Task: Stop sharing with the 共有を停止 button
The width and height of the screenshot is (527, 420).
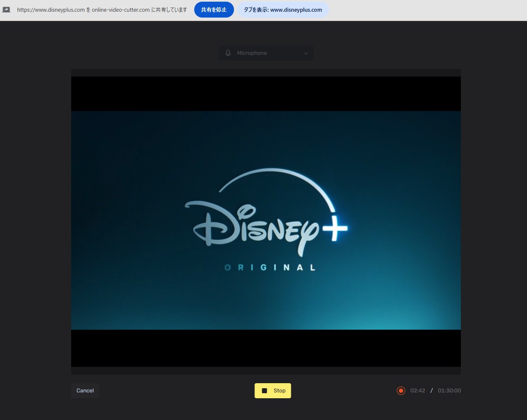Action: [214, 10]
